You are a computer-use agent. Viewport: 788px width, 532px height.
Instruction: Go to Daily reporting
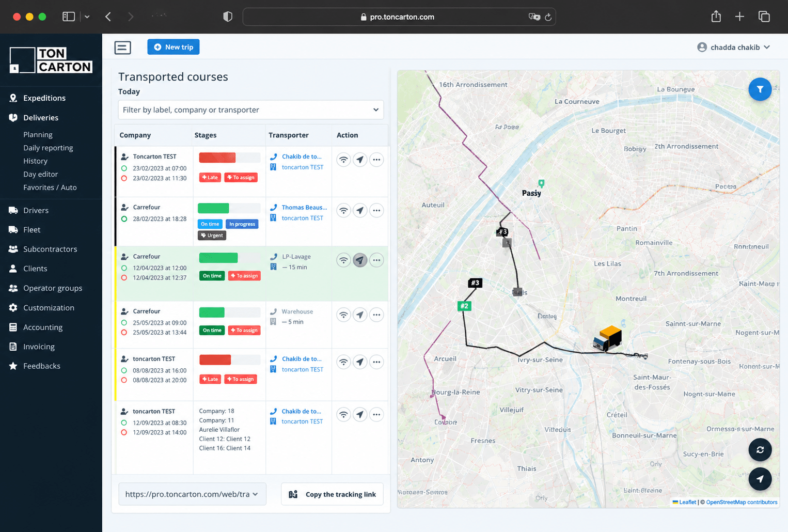click(48, 148)
